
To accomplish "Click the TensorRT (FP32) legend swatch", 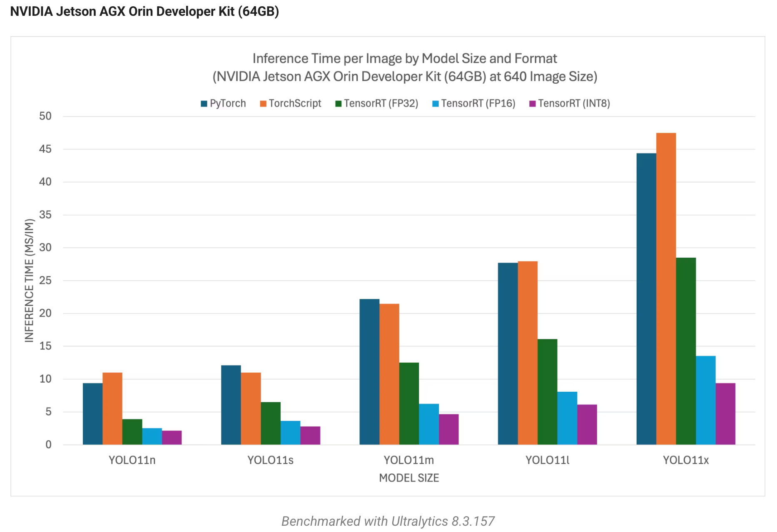I will coord(339,104).
